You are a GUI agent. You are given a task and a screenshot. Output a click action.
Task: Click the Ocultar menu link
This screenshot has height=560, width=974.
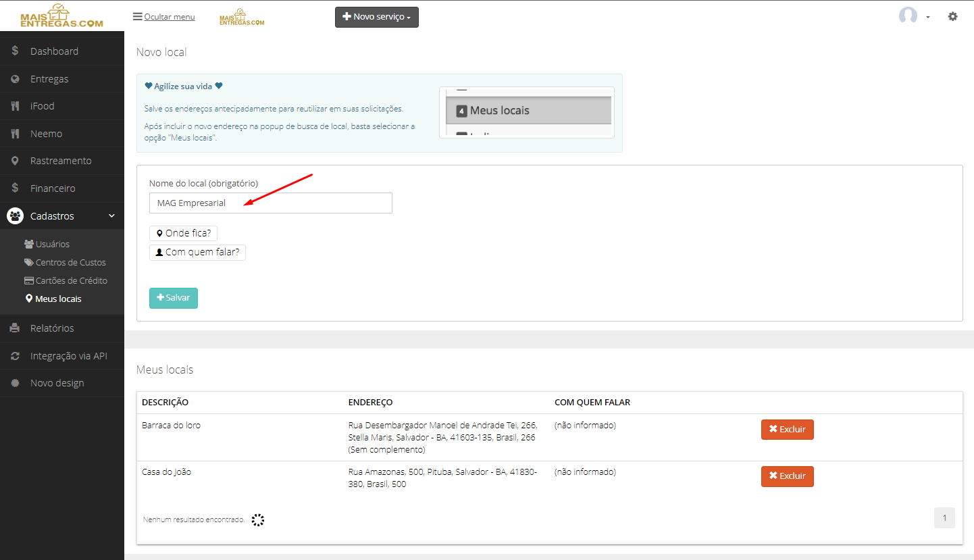point(170,16)
